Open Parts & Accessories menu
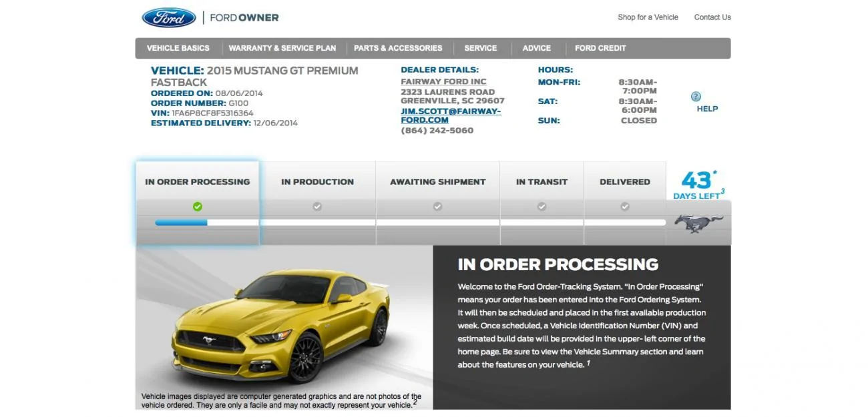Screen dimensions: 868x417 coord(398,48)
